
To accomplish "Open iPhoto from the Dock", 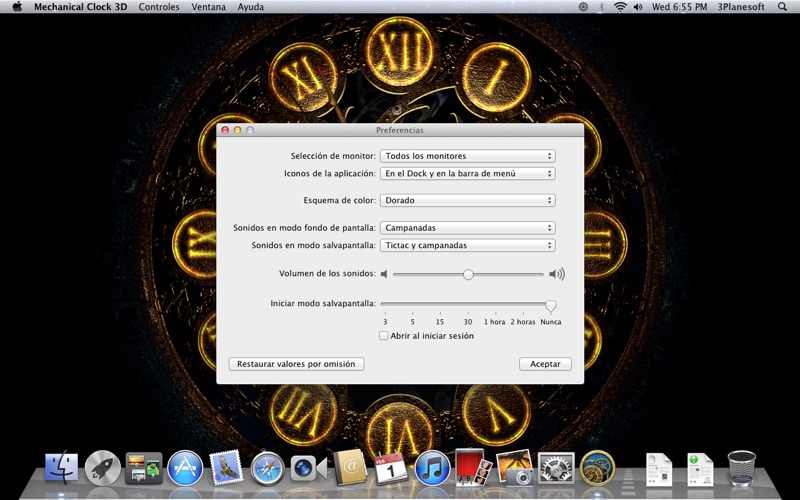I will tap(514, 467).
